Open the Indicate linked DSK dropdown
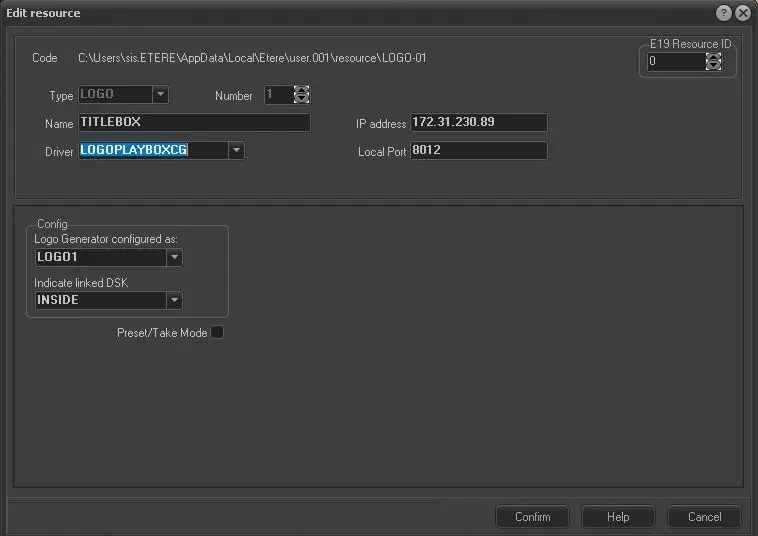The width and height of the screenshot is (758, 536). click(174, 300)
